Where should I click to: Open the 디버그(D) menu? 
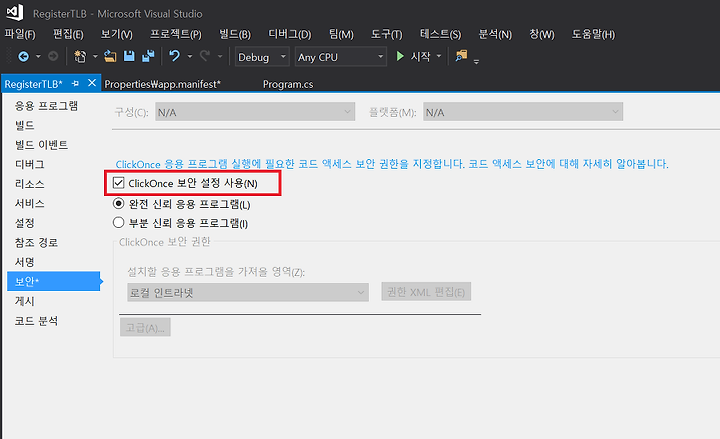coord(290,34)
